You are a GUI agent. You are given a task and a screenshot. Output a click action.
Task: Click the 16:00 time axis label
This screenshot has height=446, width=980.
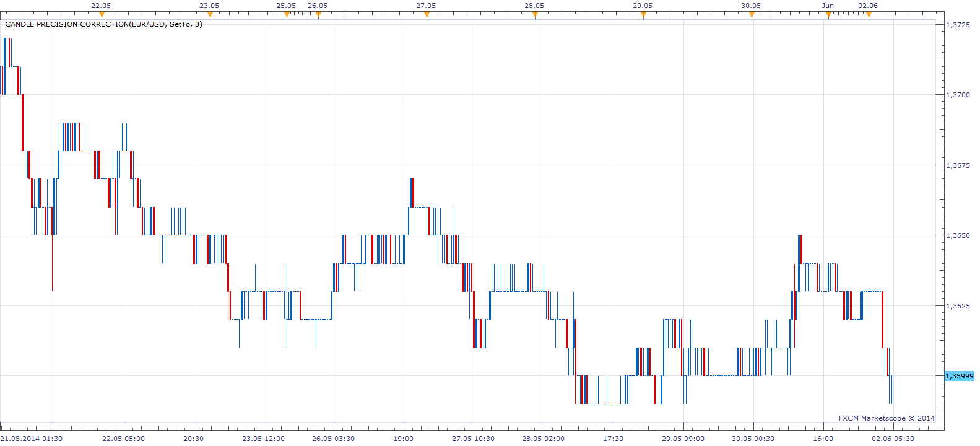tap(823, 439)
